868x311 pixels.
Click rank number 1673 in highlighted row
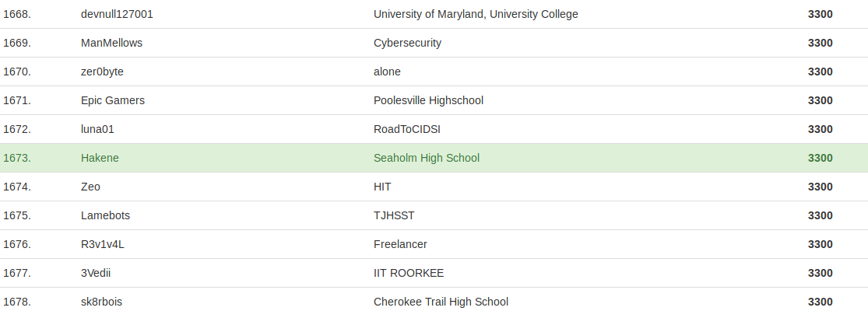click(x=17, y=158)
